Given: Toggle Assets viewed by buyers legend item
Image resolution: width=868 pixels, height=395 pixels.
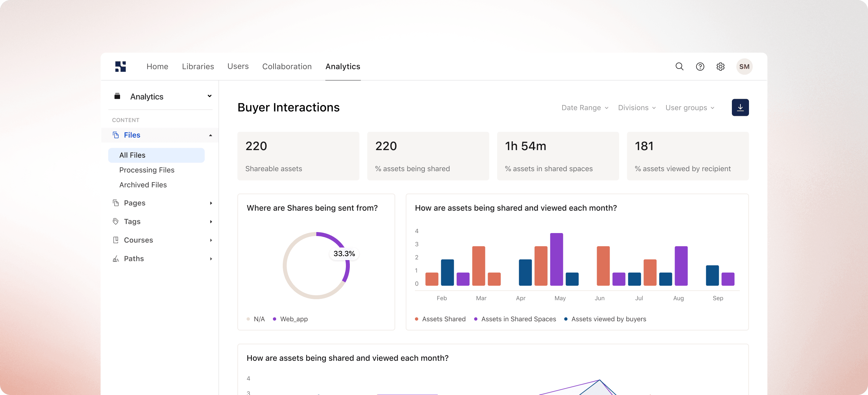Looking at the screenshot, I should [605, 319].
